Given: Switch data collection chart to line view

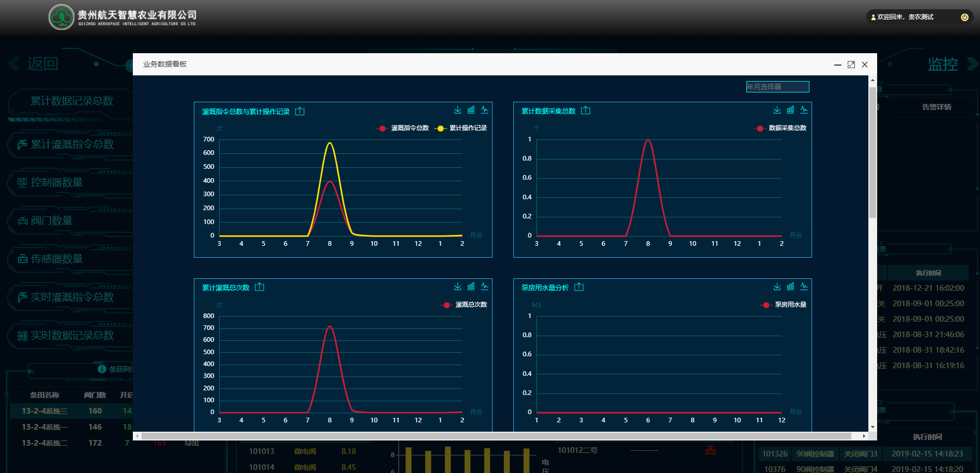Looking at the screenshot, I should pos(804,110).
